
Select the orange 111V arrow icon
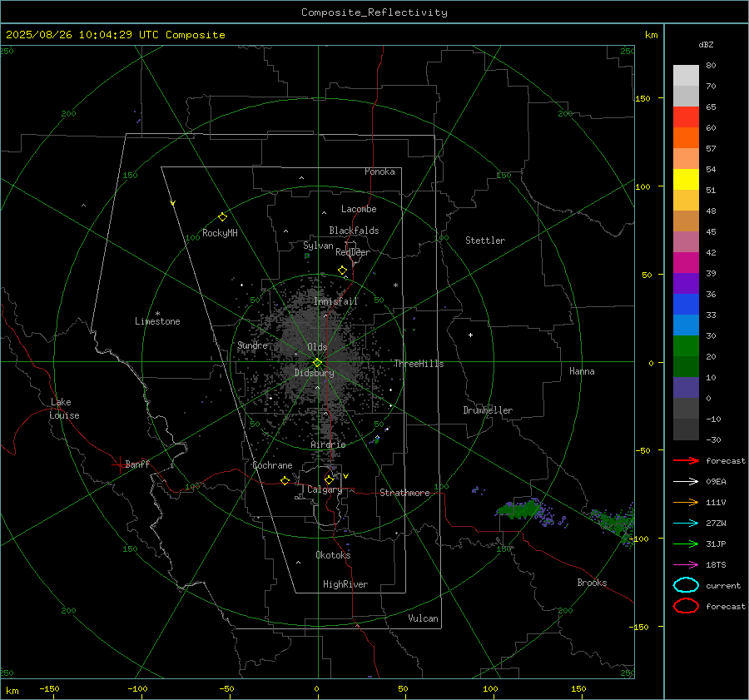click(x=686, y=502)
